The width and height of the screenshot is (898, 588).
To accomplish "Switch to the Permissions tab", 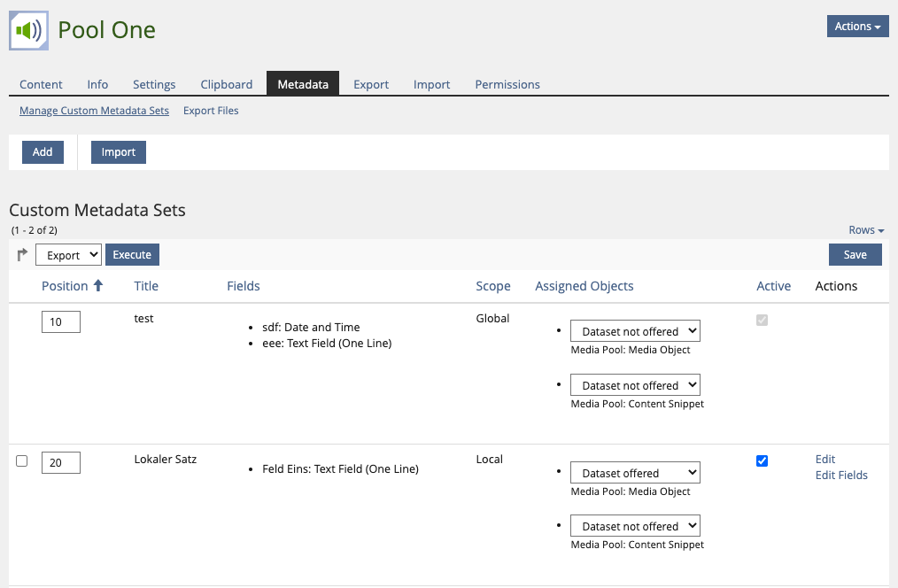I will click(507, 84).
